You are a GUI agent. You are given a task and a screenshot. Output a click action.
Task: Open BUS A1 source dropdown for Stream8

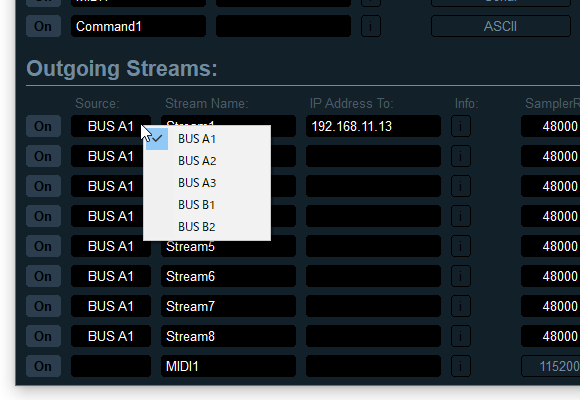(111, 336)
